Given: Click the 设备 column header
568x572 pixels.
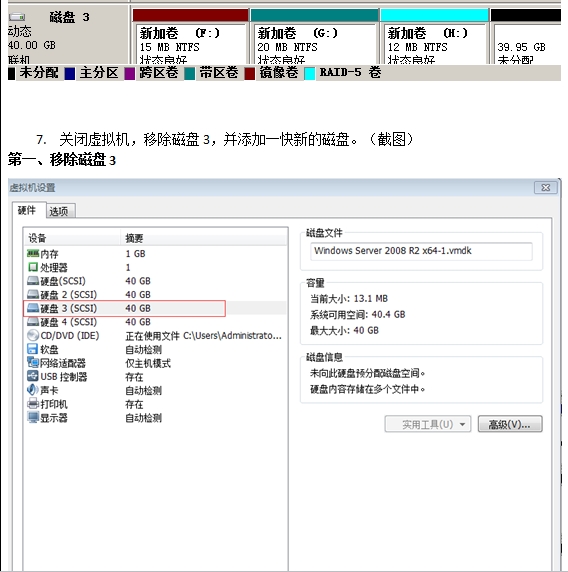Looking at the screenshot, I should point(73,238).
